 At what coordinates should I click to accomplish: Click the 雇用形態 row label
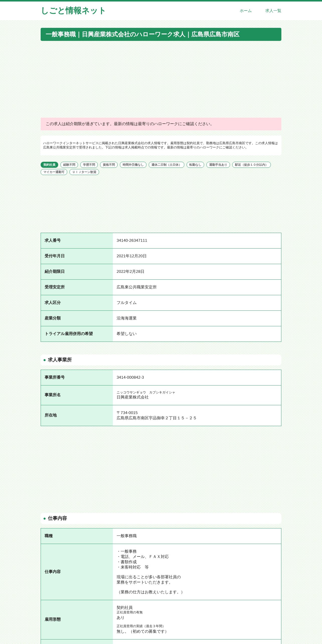coord(53,619)
